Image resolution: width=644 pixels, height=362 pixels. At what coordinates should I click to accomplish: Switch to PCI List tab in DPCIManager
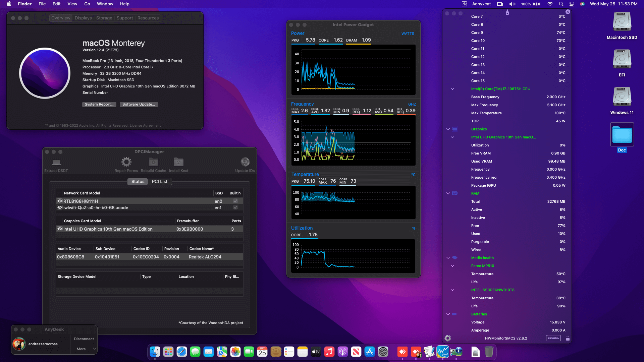coord(160,181)
